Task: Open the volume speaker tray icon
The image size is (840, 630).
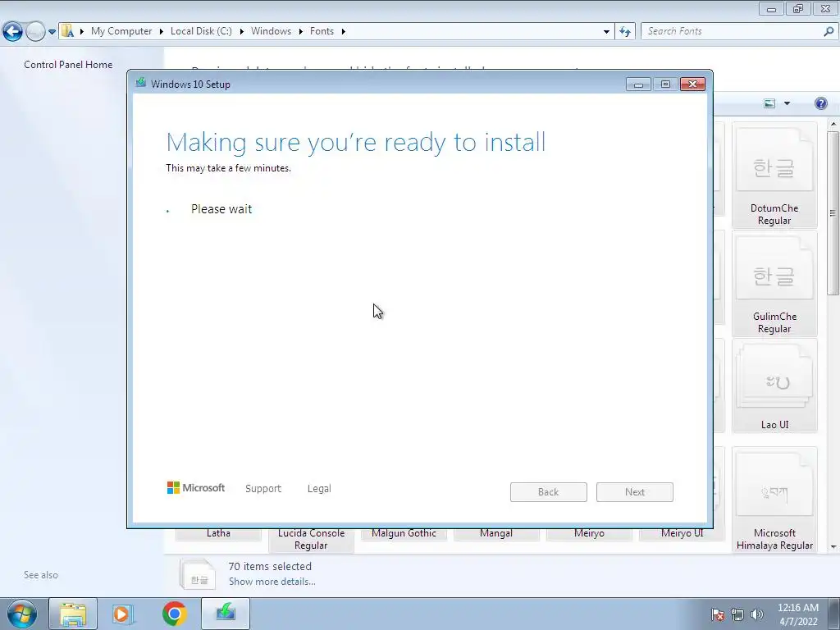Action: (x=757, y=614)
